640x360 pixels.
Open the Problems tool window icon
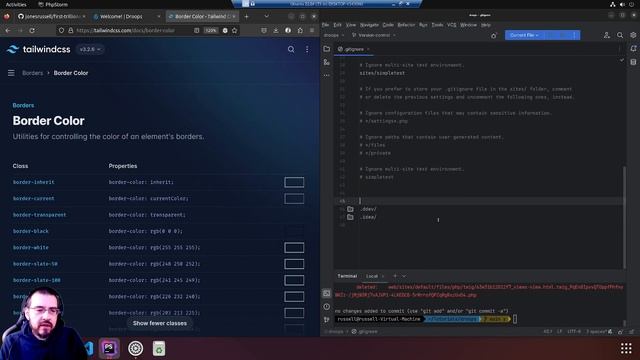327,307
